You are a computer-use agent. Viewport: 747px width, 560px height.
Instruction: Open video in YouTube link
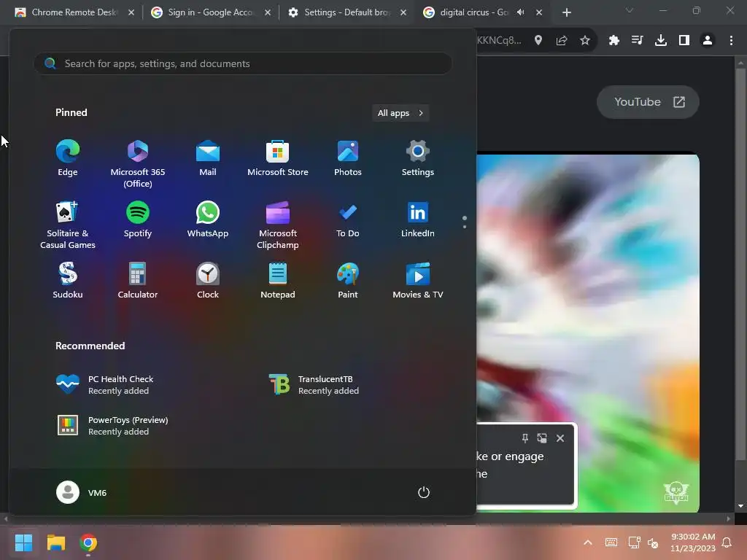tap(648, 102)
